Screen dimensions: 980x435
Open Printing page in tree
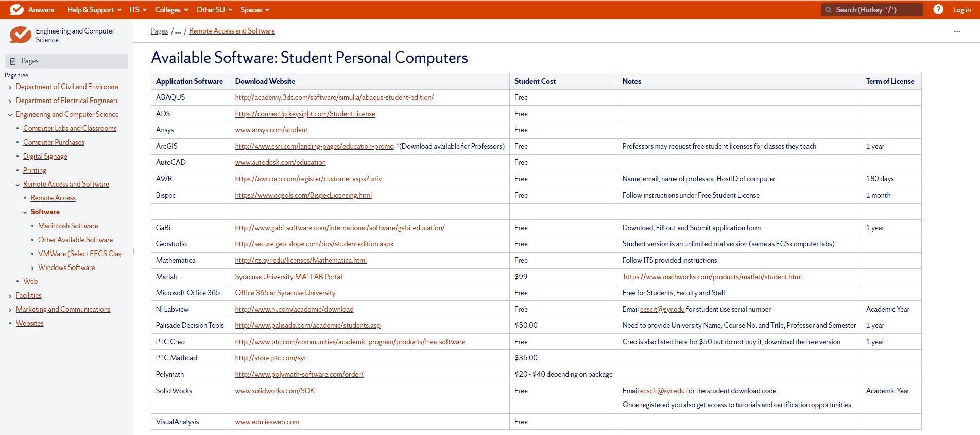click(x=35, y=170)
